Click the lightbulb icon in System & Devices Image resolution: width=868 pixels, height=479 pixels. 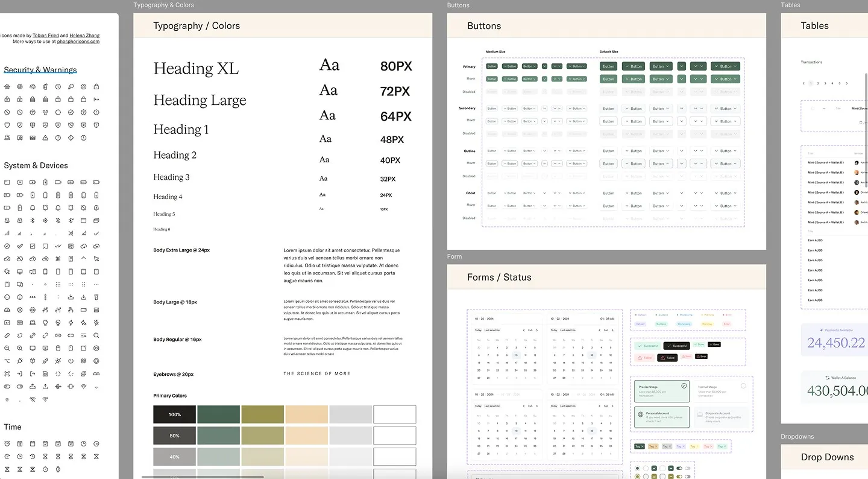58,323
